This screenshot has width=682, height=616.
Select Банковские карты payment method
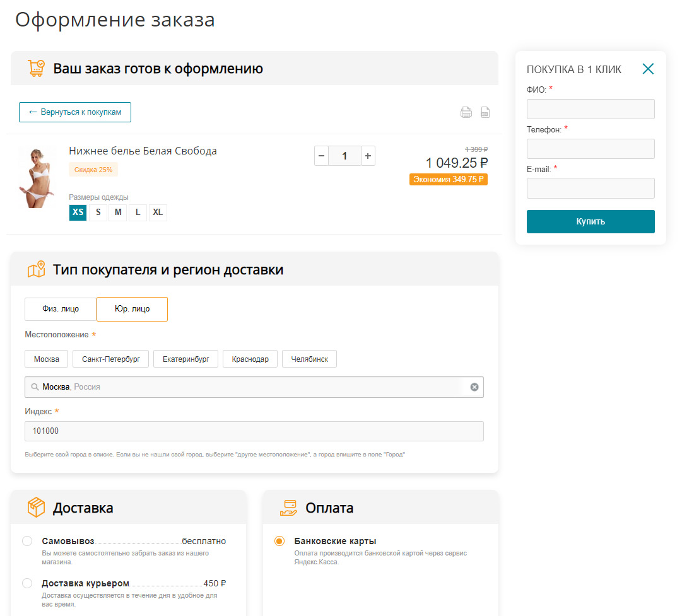pos(278,540)
